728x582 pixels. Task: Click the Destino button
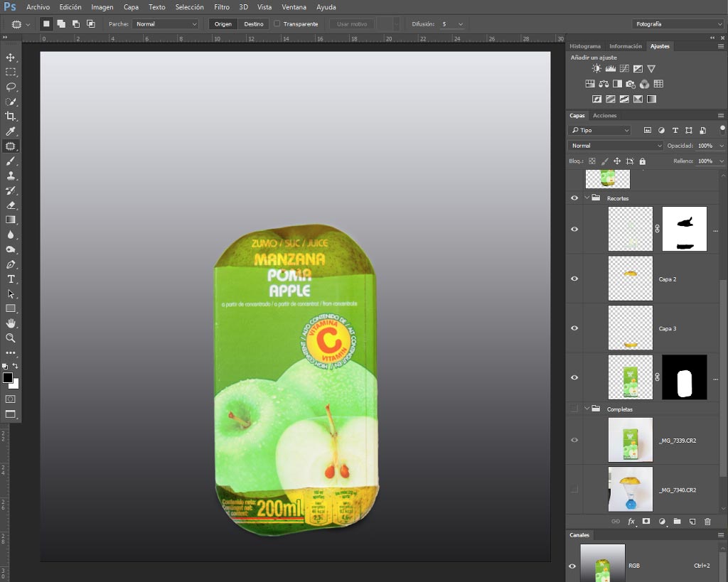pyautogui.click(x=254, y=24)
